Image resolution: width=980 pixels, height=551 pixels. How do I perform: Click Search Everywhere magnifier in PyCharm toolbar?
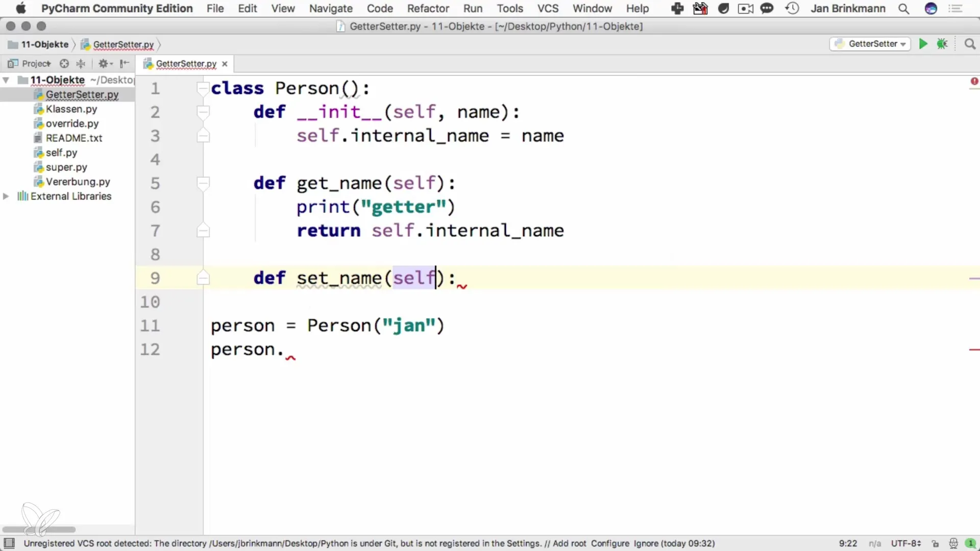pyautogui.click(x=970, y=44)
